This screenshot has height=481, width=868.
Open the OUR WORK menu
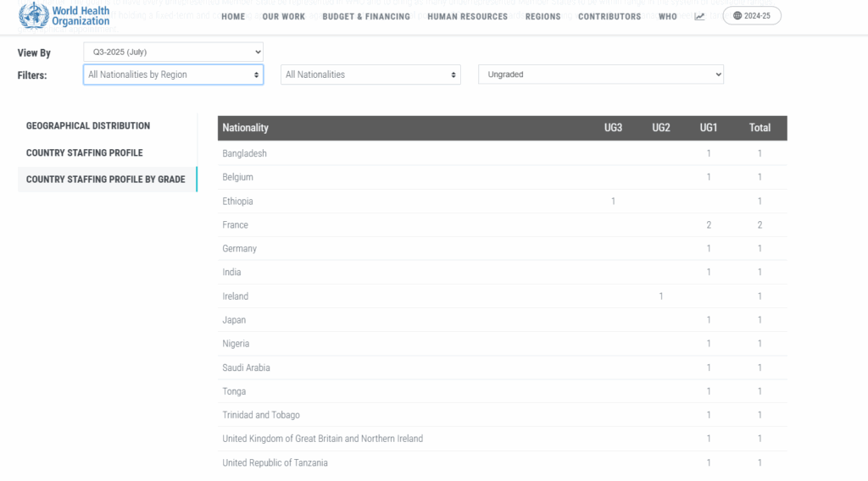(x=284, y=17)
